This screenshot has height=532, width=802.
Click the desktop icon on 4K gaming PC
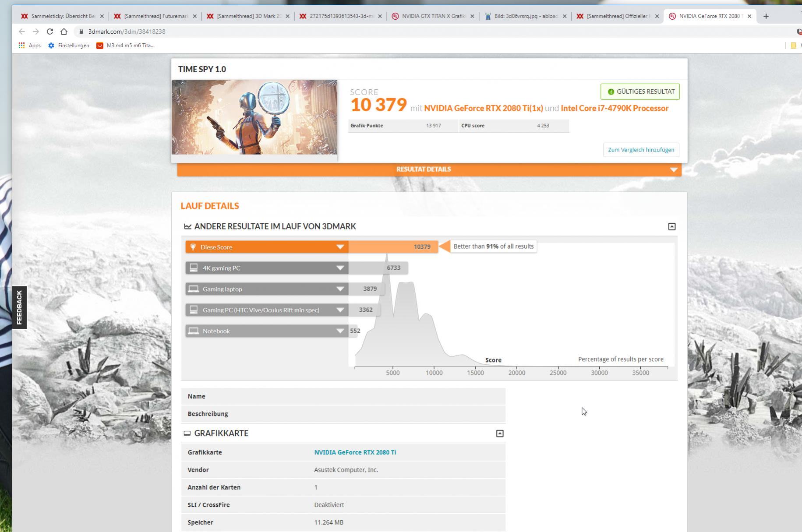[x=194, y=268]
